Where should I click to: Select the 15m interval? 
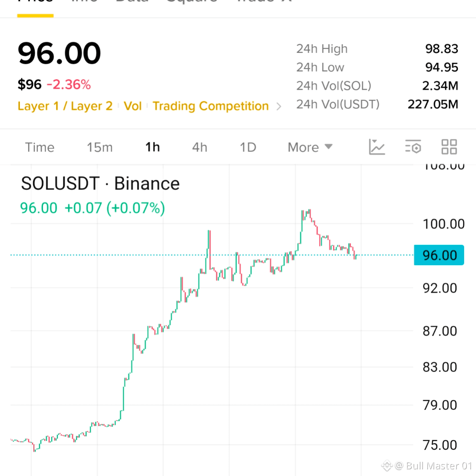[x=100, y=147]
